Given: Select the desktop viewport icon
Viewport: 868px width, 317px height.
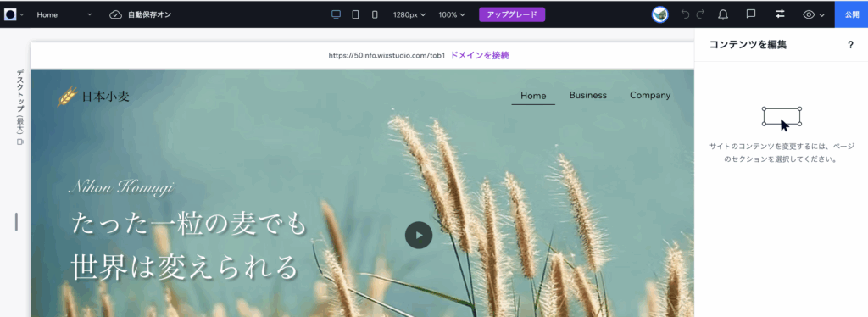Looking at the screenshot, I should [x=336, y=15].
